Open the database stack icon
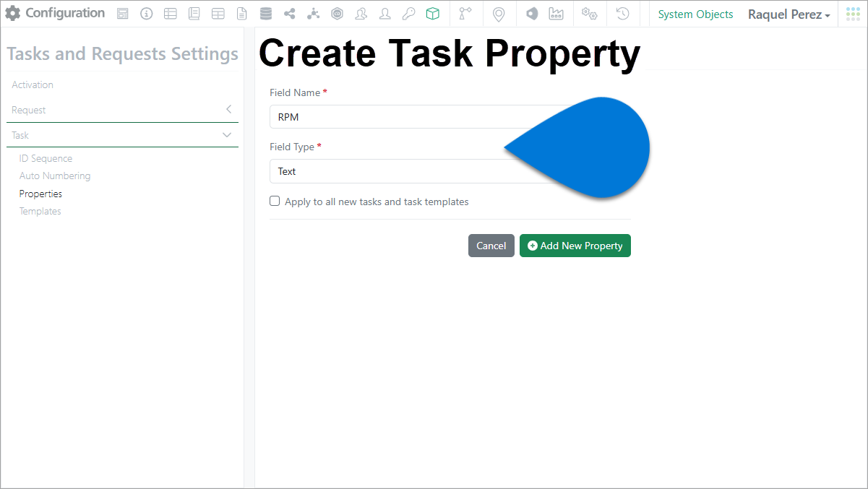 [x=266, y=14]
